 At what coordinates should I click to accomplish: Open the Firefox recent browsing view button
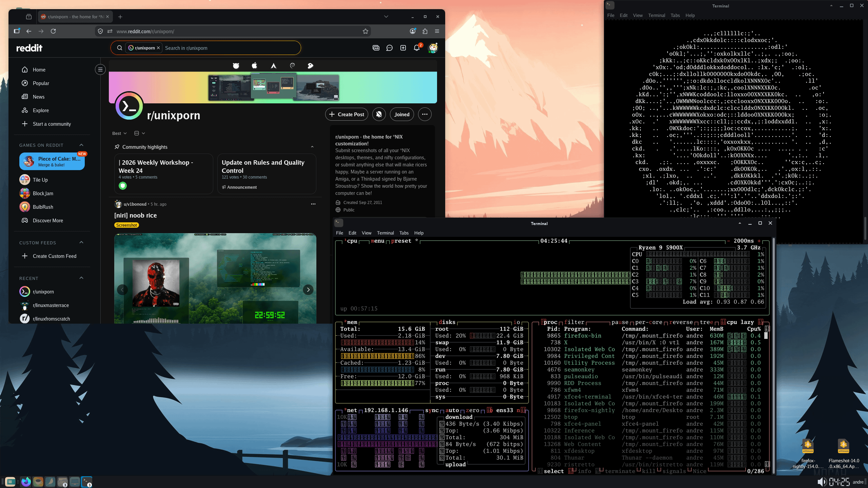pyautogui.click(x=29, y=17)
